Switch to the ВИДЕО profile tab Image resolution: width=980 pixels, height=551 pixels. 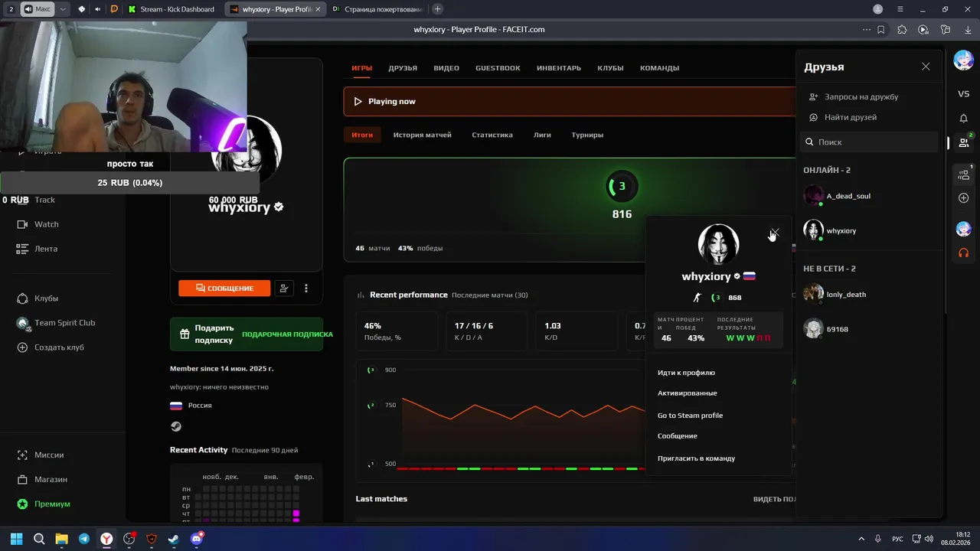tap(446, 68)
